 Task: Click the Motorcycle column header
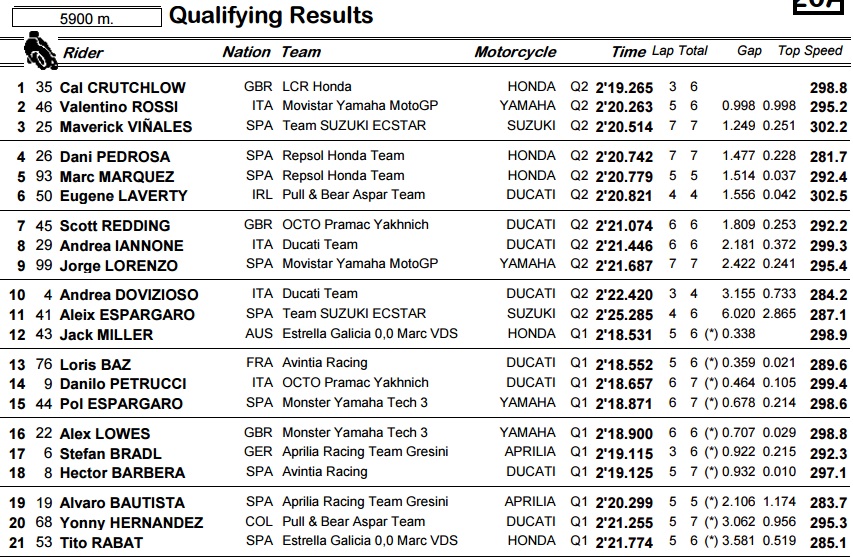[x=515, y=52]
